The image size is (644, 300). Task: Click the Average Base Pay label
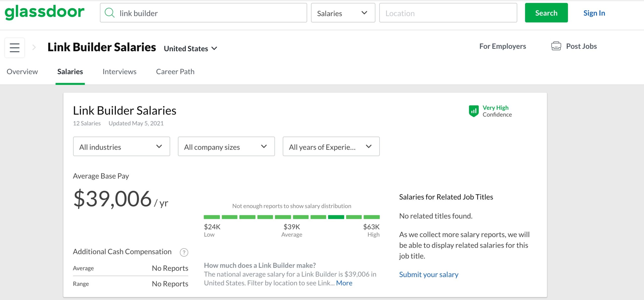point(101,176)
